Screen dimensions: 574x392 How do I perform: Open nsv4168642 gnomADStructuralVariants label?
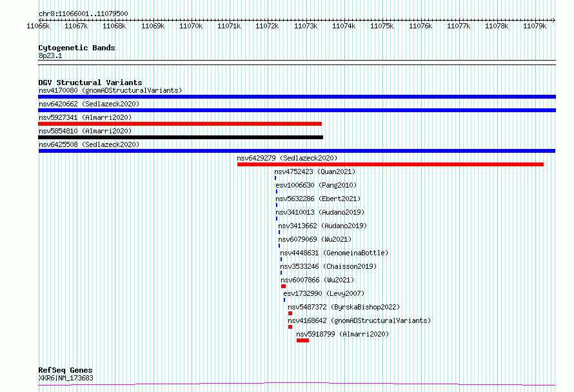pyautogui.click(x=359, y=320)
